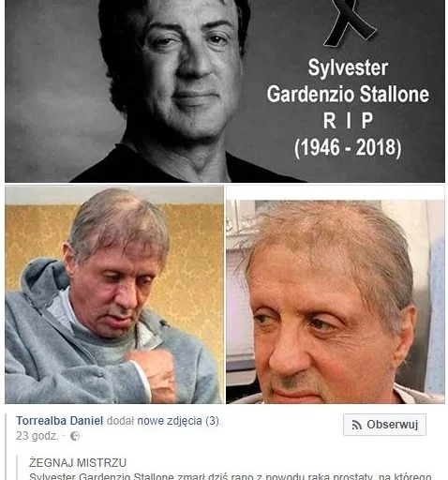Viewport: 448px width, 480px height.
Task: Click the '(1946 - 2018)' date caption
Action: 348,147
